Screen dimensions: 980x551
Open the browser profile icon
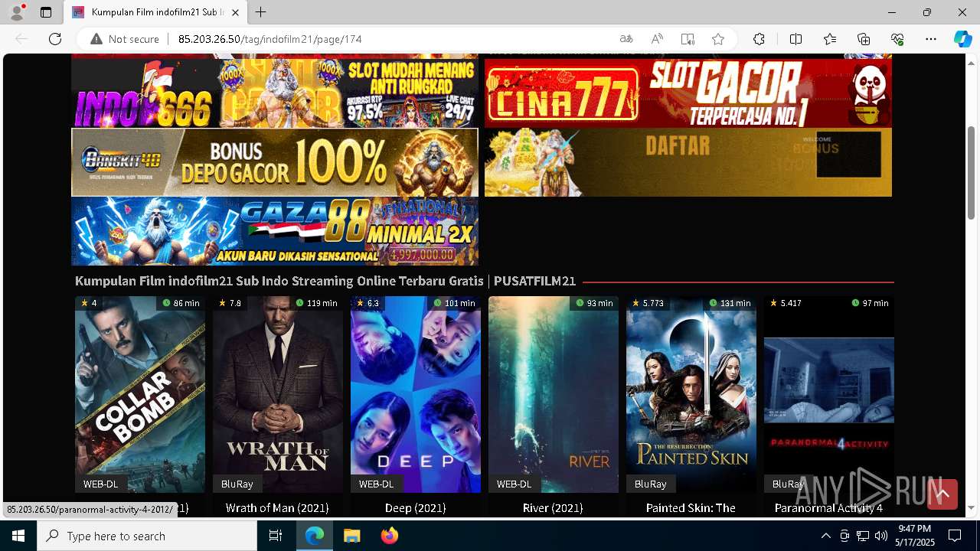(17, 12)
